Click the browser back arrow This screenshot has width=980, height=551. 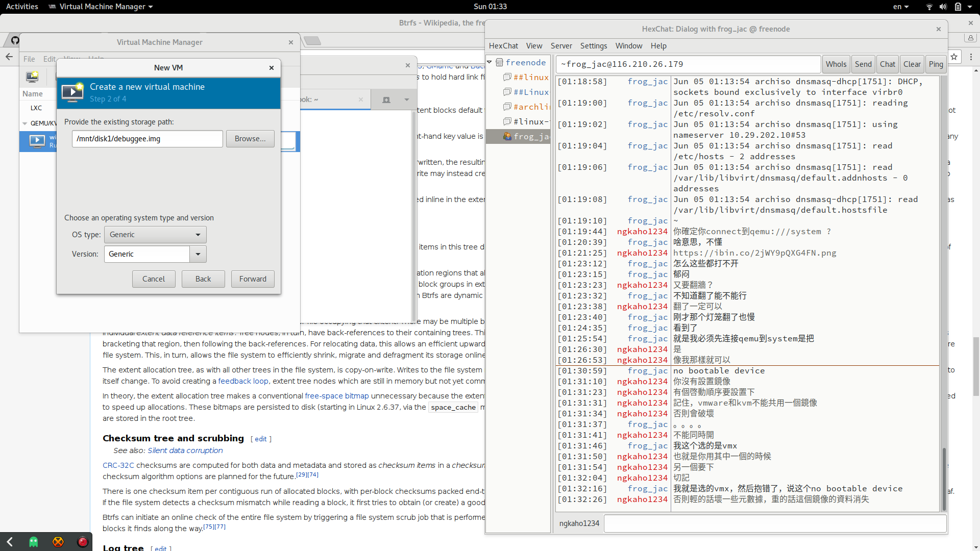(x=9, y=57)
